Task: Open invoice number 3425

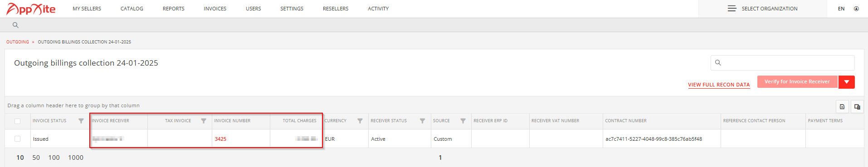Action: point(220,139)
